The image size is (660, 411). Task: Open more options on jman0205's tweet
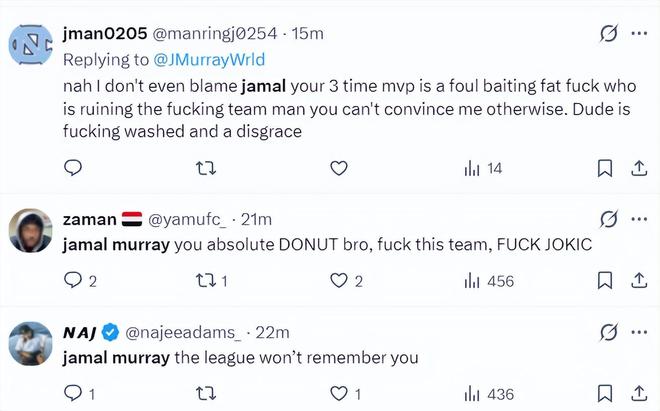point(638,34)
